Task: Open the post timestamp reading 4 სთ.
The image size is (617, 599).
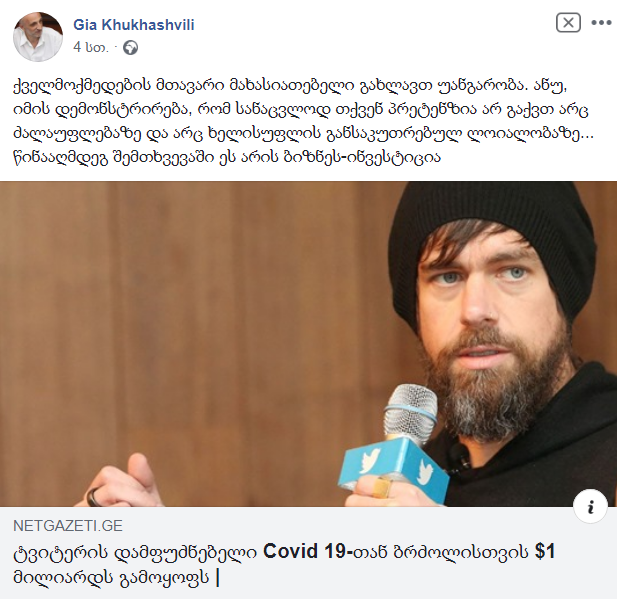Action: pyautogui.click(x=91, y=47)
